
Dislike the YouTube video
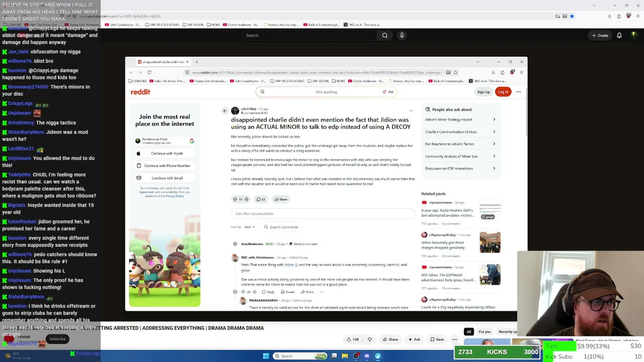pyautogui.click(x=370, y=339)
